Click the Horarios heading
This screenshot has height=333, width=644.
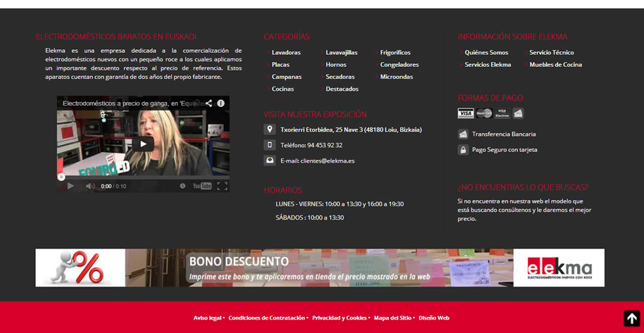coord(283,190)
